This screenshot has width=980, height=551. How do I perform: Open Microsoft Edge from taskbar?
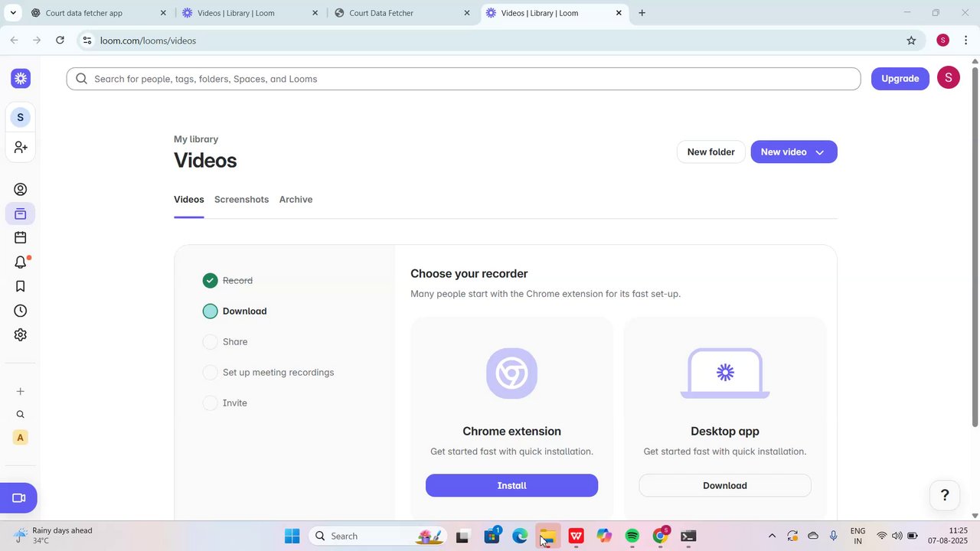[520, 536]
